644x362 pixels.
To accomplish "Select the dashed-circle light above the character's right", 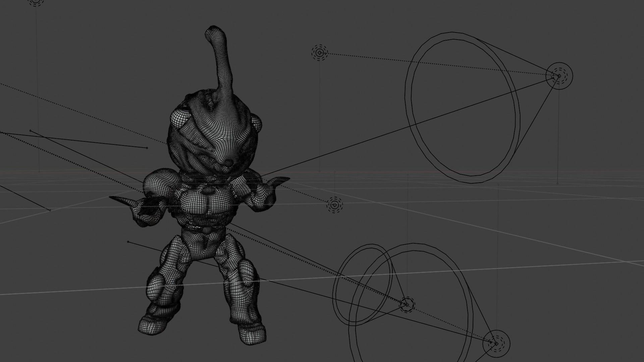I will 320,53.
